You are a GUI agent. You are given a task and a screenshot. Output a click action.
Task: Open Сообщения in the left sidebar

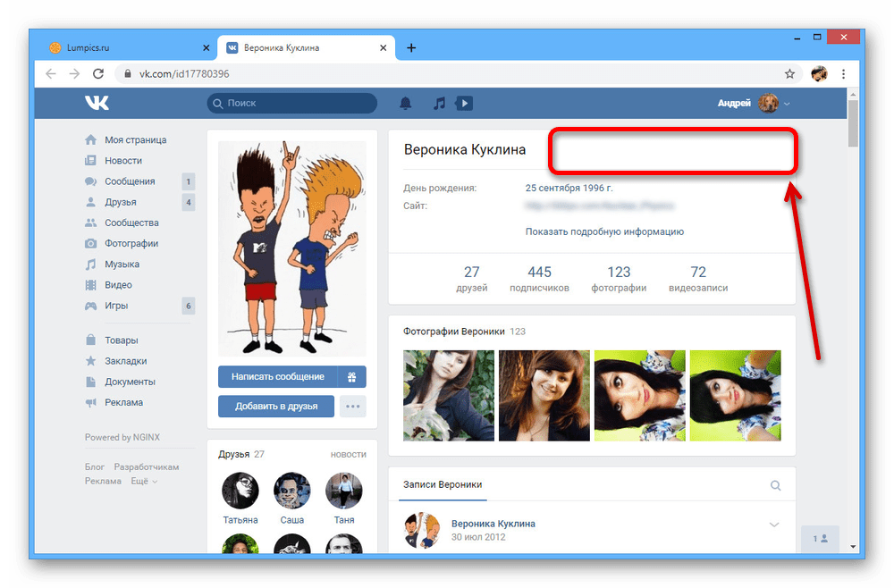(130, 181)
